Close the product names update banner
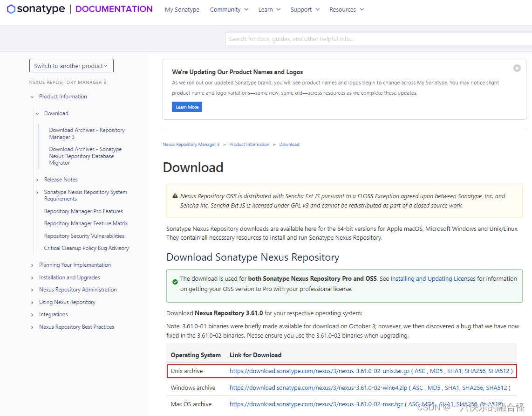This screenshot has height=416, width=532. pos(517,68)
